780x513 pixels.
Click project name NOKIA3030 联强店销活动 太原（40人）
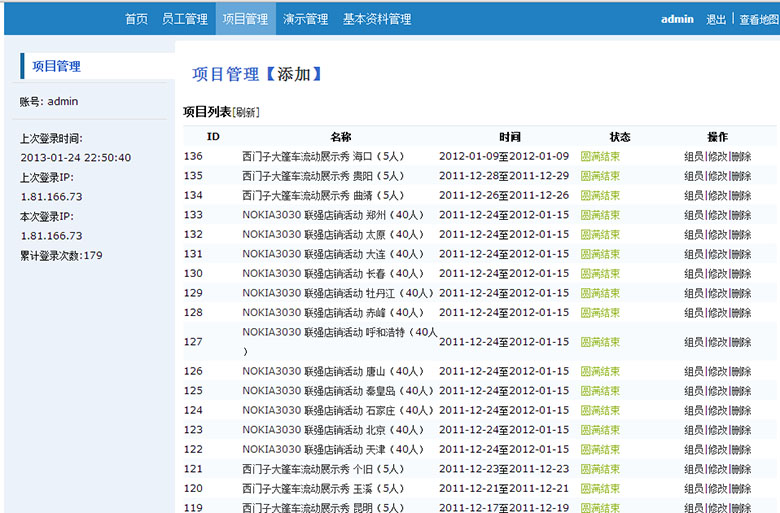click(333, 234)
